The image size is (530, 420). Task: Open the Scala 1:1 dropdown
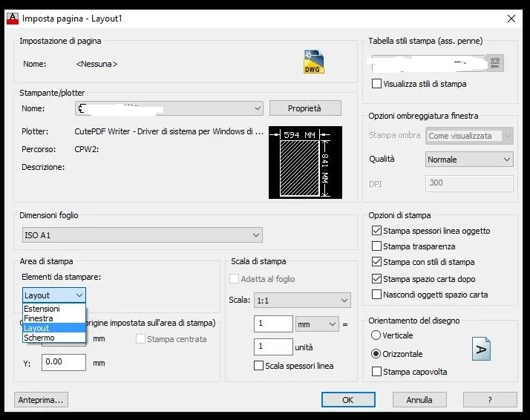click(x=302, y=300)
